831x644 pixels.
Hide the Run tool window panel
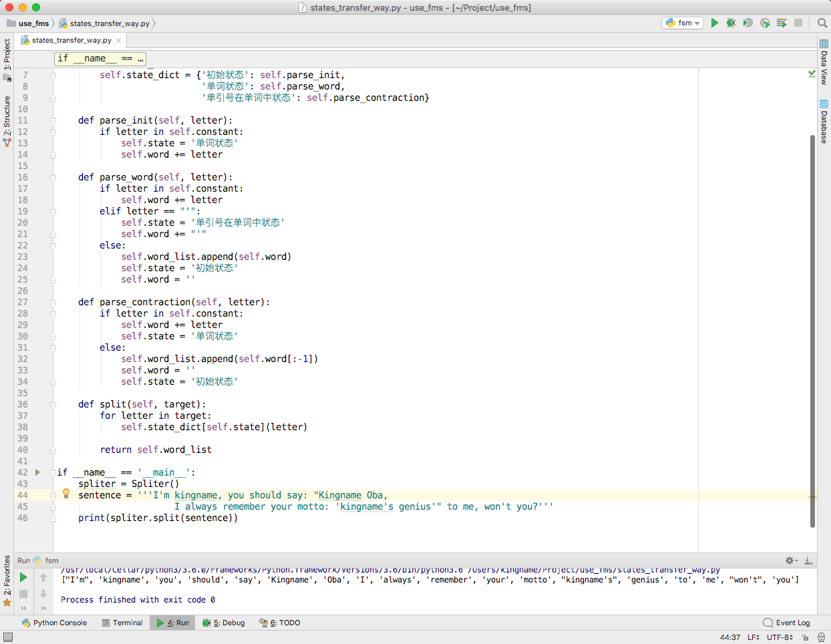click(x=808, y=560)
